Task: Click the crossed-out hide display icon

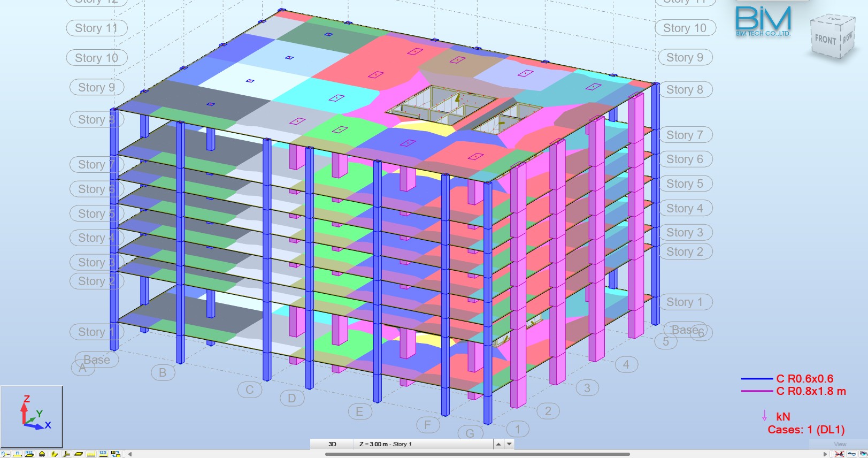Action: 839,454
